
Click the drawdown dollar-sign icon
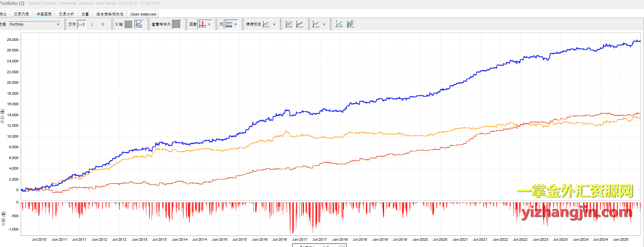(202, 24)
